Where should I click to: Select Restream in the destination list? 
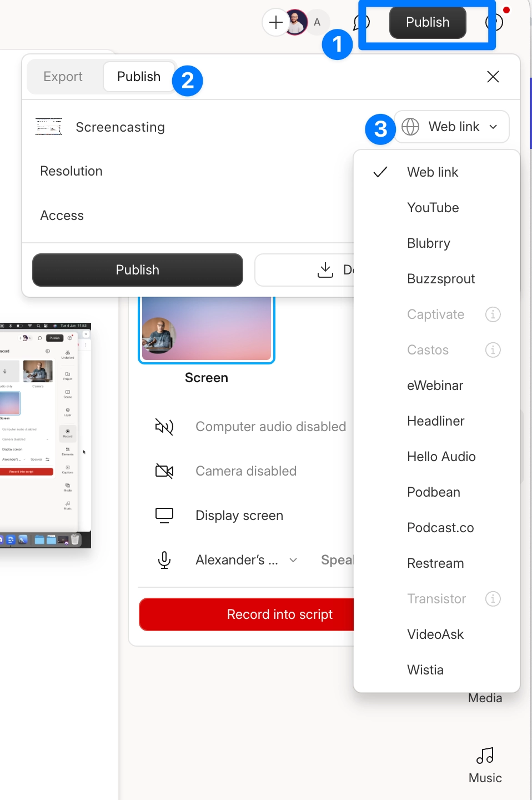[436, 563]
